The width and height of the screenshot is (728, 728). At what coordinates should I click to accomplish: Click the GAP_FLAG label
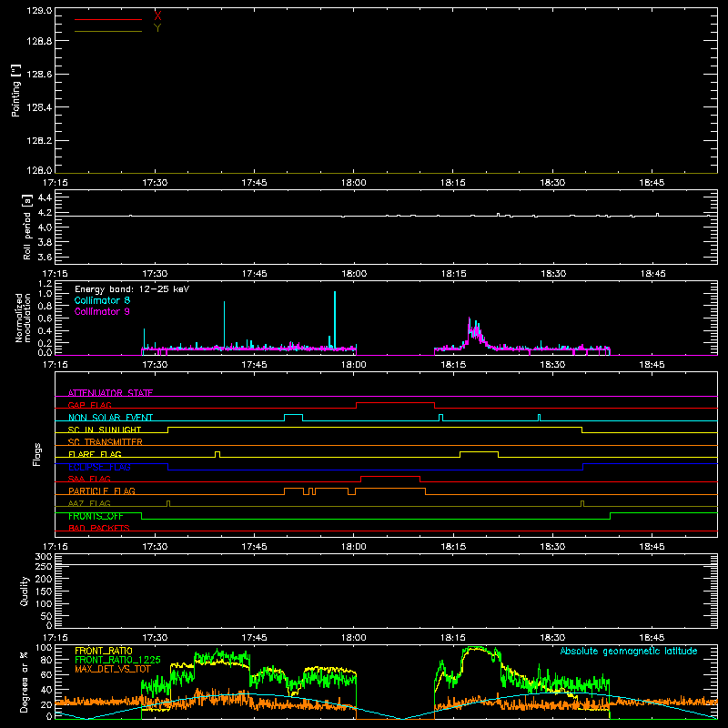(89, 405)
